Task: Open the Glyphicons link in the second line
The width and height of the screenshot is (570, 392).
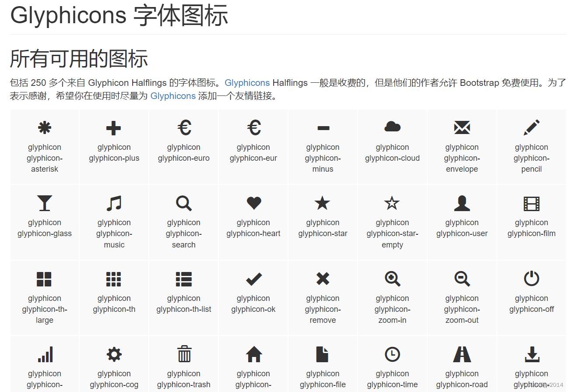Action: pos(173,96)
